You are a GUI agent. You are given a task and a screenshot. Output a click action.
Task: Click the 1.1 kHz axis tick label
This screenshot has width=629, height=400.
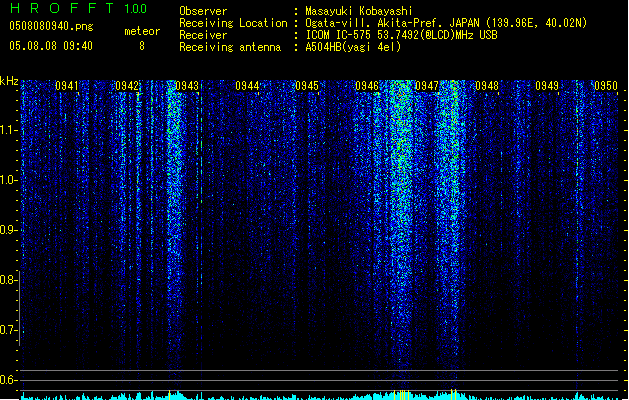[x=8, y=130]
